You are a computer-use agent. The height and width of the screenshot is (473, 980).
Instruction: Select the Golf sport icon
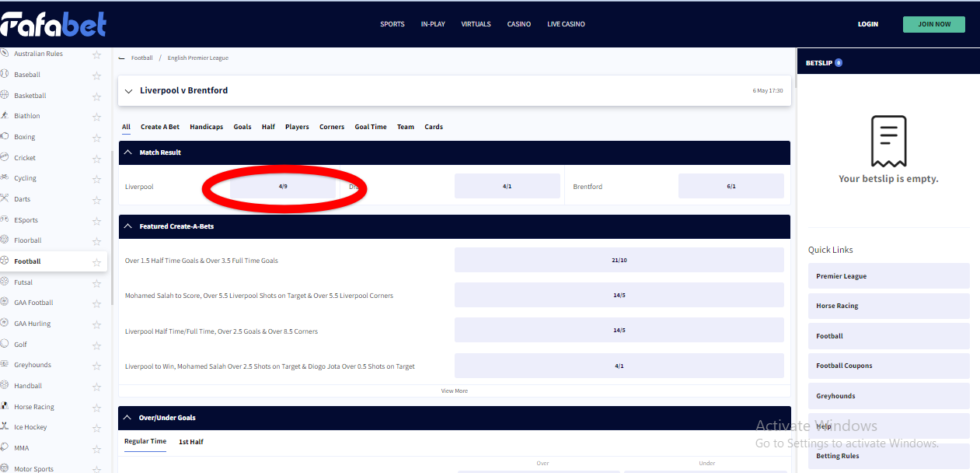point(5,344)
